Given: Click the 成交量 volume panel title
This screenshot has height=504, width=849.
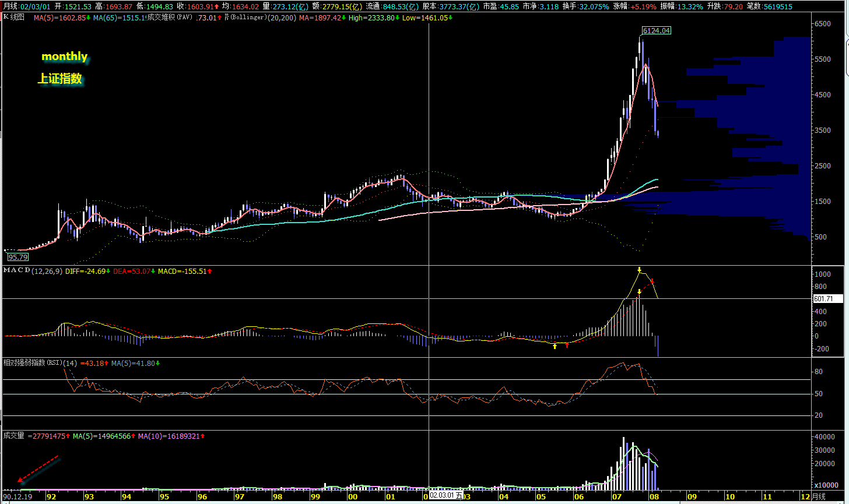Looking at the screenshot, I should 14,435.
